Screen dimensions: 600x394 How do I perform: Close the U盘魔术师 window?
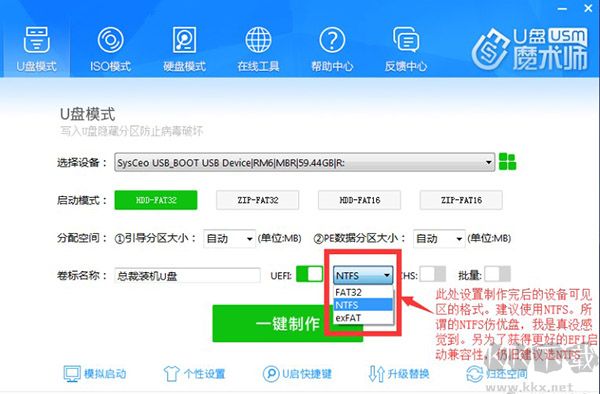click(x=589, y=8)
